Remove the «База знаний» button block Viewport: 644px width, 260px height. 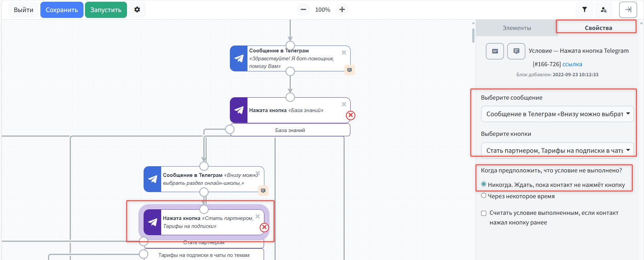pos(344,104)
